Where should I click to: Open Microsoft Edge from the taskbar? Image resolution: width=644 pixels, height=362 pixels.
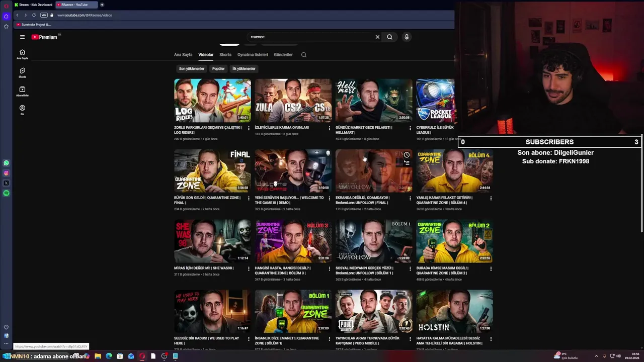[109, 356]
